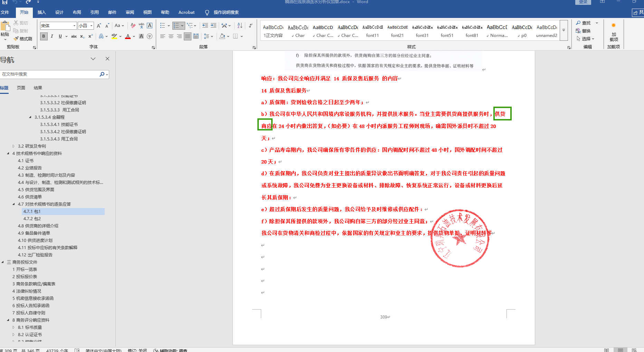Collapse the 4.7 对技术规格书的逐条应答 heading
This screenshot has width=644, height=352.
tap(13, 204)
